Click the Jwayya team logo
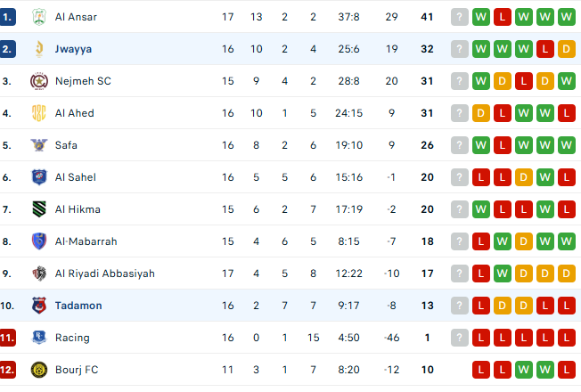This screenshot has height=392, width=581. (38, 49)
